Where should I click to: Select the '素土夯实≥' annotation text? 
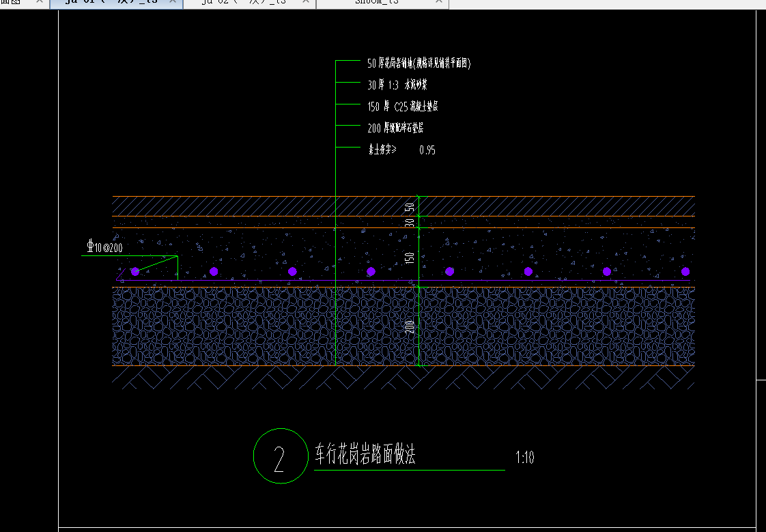pos(382,150)
